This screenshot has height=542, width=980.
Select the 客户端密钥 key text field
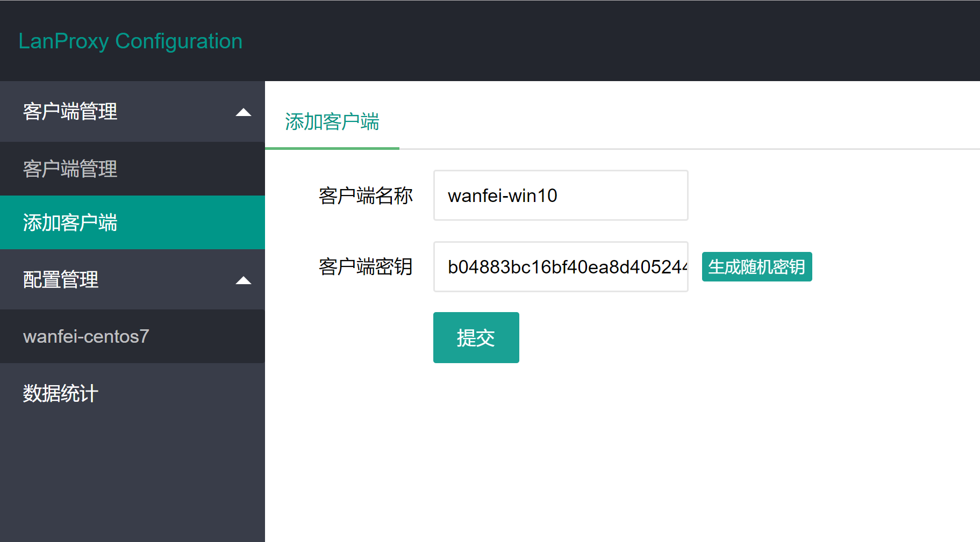[x=560, y=267]
